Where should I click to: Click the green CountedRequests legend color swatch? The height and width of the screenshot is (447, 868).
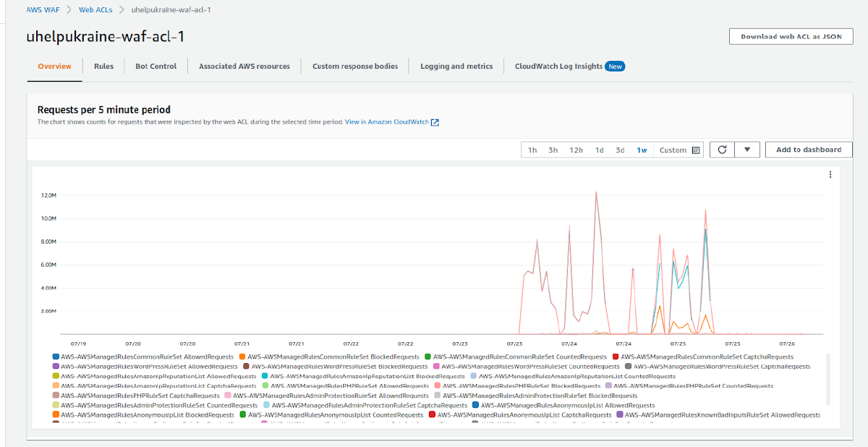click(x=426, y=357)
